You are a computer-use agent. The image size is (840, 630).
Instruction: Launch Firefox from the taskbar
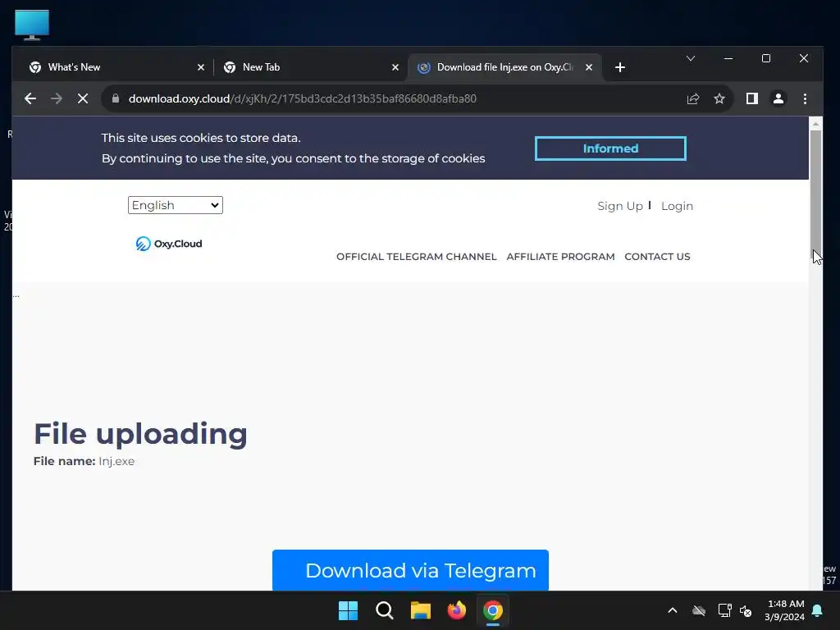point(456,610)
